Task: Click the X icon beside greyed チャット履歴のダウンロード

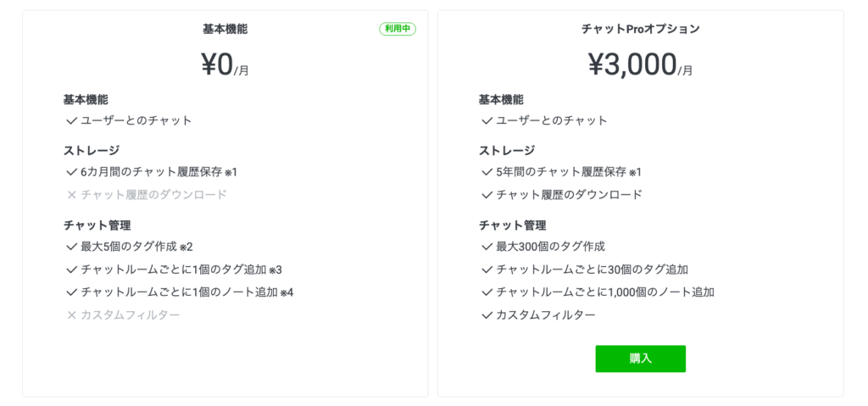Action: [71, 195]
